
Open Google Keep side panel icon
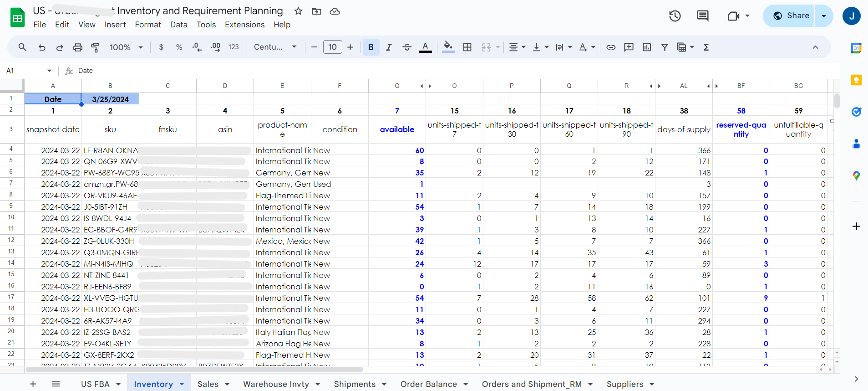[856, 80]
